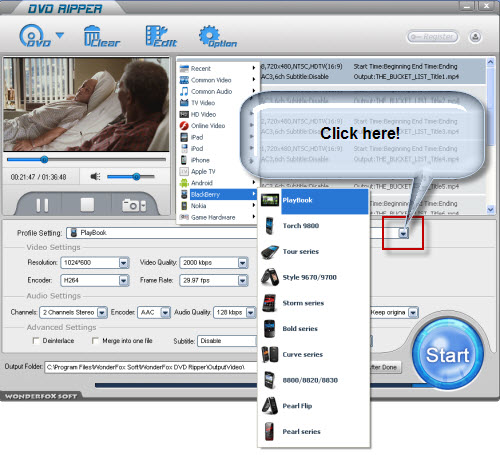
Task: Expand the Video Quality dropdown
Action: [x=243, y=263]
